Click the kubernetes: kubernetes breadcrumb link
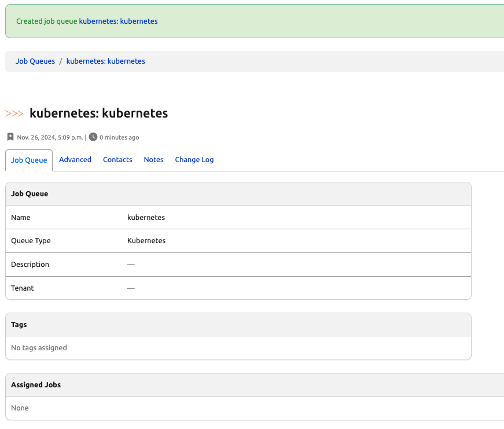The width and height of the screenshot is (504, 429). pos(106,61)
